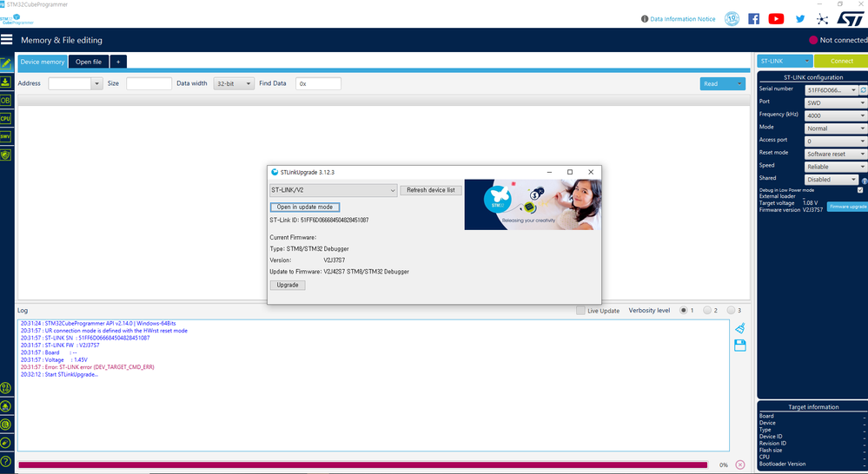Click the Not connected status indicator
Image resolution: width=868 pixels, height=474 pixels.
[x=838, y=40]
